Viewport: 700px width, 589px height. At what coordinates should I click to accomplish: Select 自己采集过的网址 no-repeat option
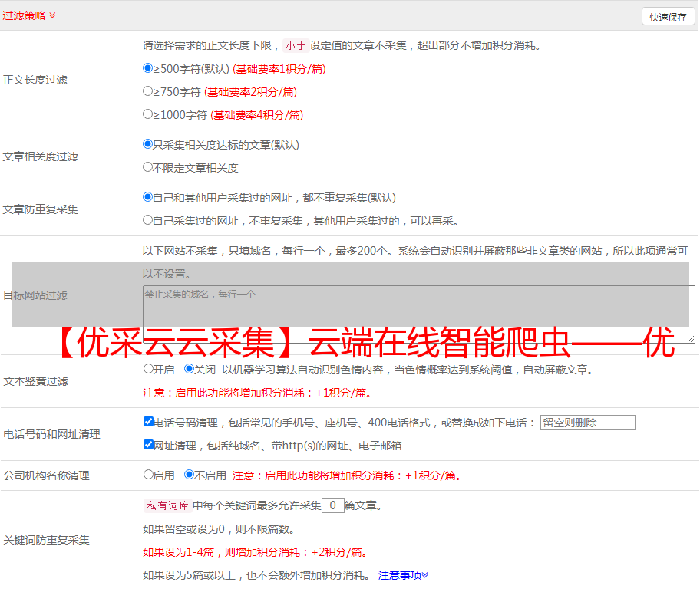click(x=148, y=220)
